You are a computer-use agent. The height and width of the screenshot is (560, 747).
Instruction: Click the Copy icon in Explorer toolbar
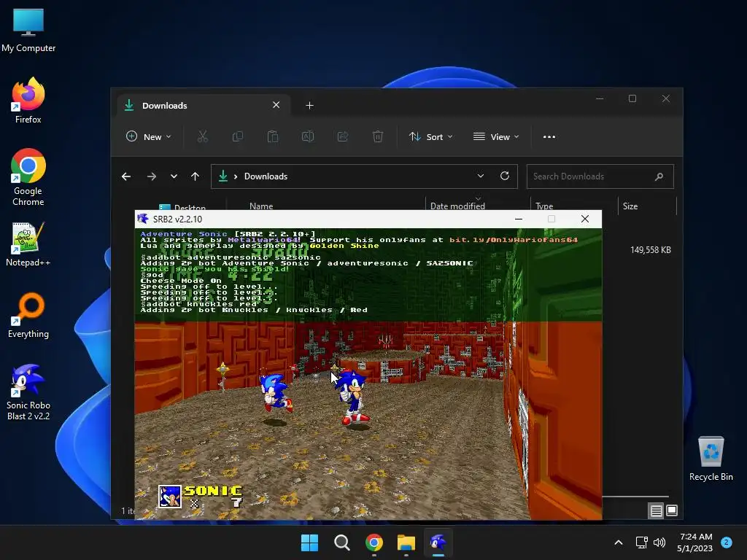pos(237,136)
